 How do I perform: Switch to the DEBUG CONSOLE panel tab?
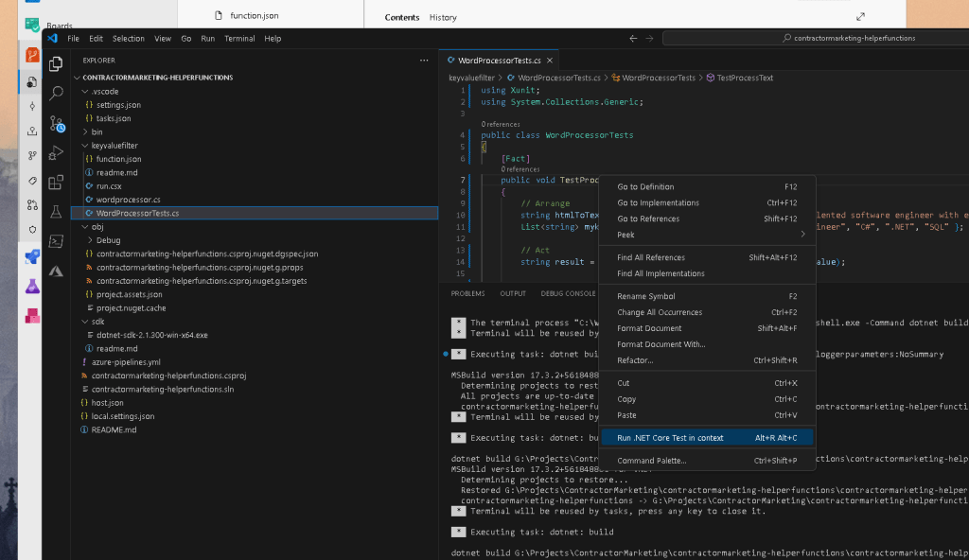pyautogui.click(x=568, y=293)
